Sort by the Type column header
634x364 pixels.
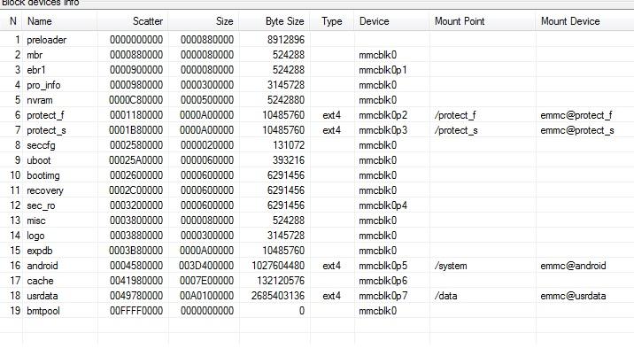pos(332,21)
